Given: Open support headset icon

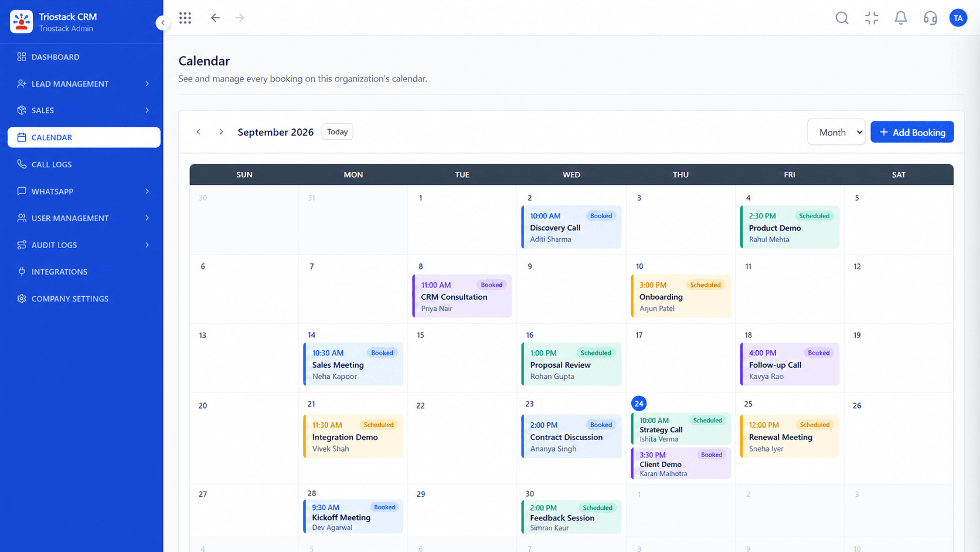Looking at the screenshot, I should (x=930, y=18).
